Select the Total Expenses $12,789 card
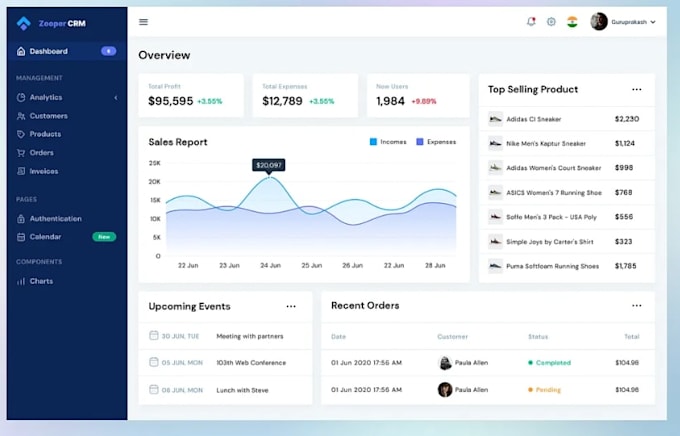This screenshot has height=436, width=680. point(305,95)
